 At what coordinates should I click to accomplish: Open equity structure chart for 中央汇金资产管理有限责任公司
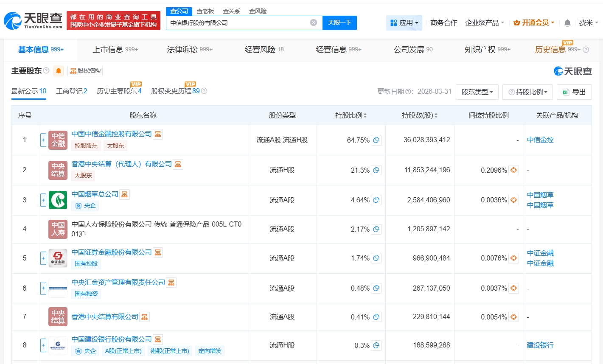coord(171,283)
